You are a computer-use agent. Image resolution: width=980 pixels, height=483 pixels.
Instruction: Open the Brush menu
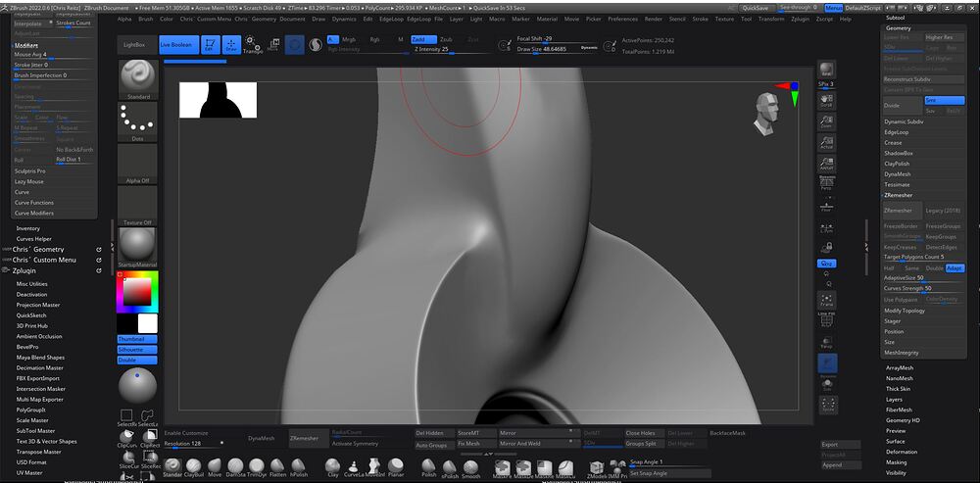(146, 20)
